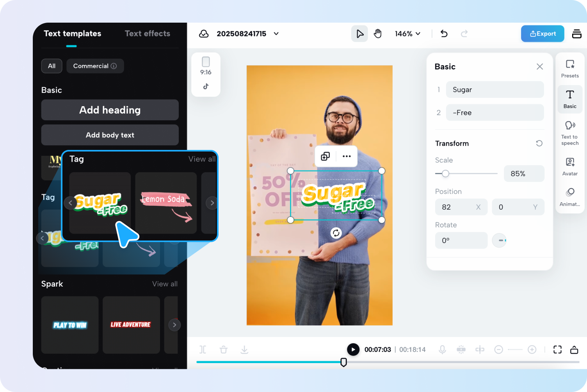Open the project name dropdown
The image size is (587, 392).
point(276,34)
